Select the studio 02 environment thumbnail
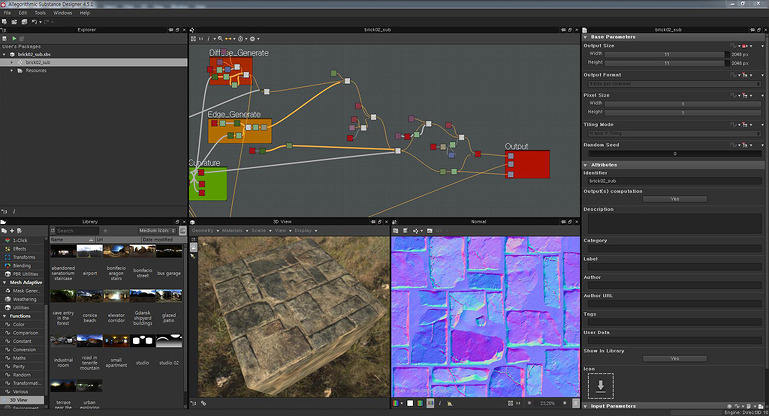The height and width of the screenshot is (416, 769). [169, 341]
